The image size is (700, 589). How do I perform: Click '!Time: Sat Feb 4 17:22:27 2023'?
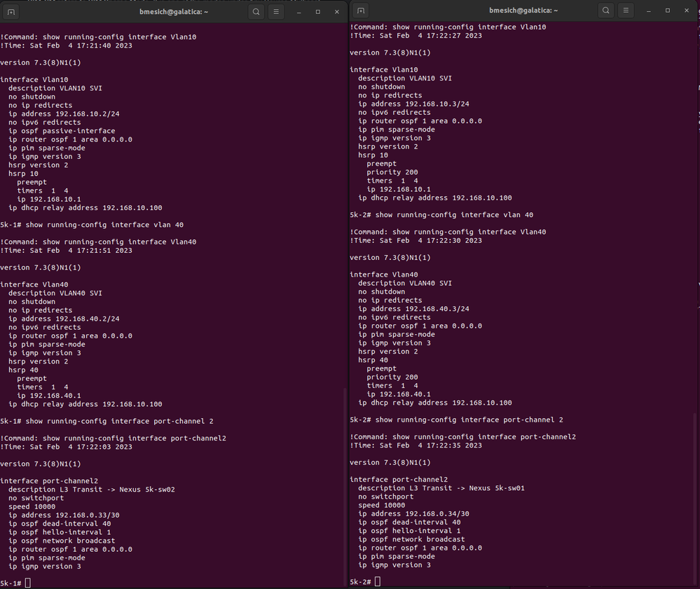(416, 35)
